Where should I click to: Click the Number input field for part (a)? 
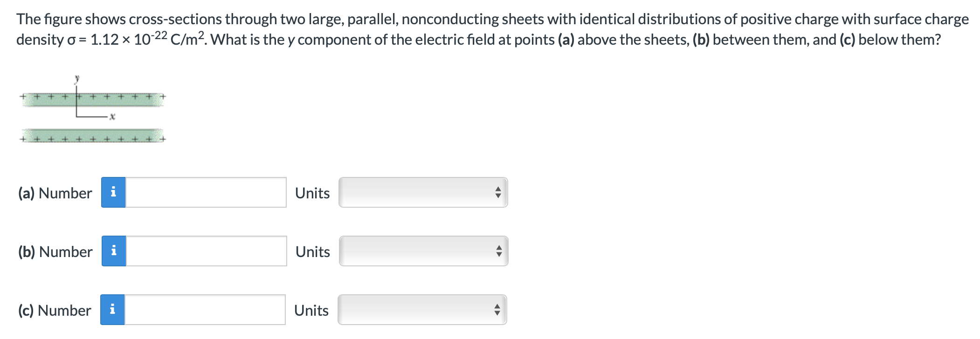coord(205,193)
